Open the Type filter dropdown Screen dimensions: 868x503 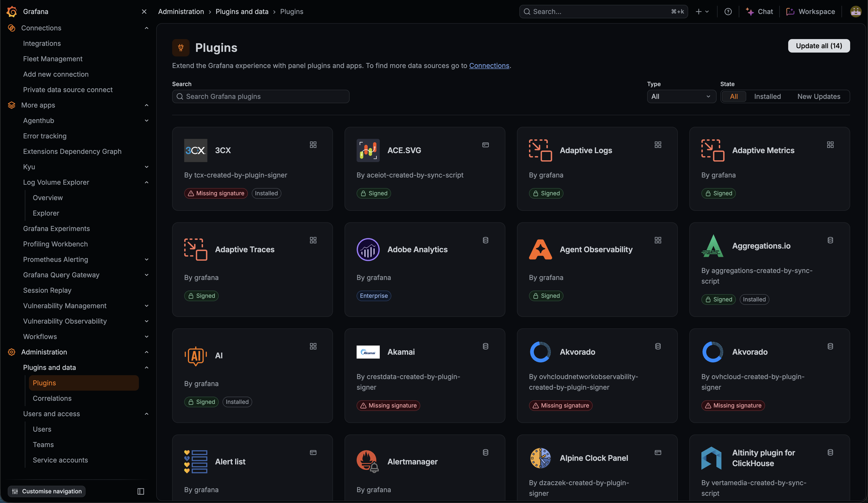tap(681, 96)
